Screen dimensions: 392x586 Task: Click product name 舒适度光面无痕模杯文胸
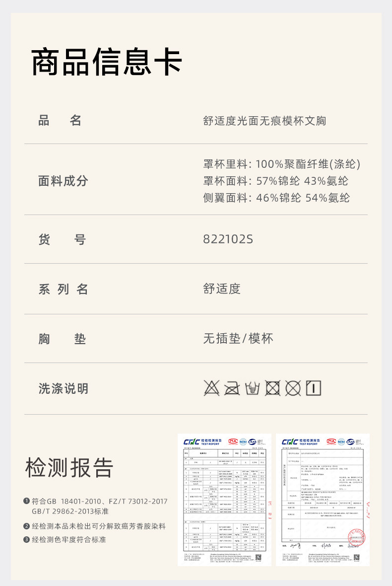264,120
